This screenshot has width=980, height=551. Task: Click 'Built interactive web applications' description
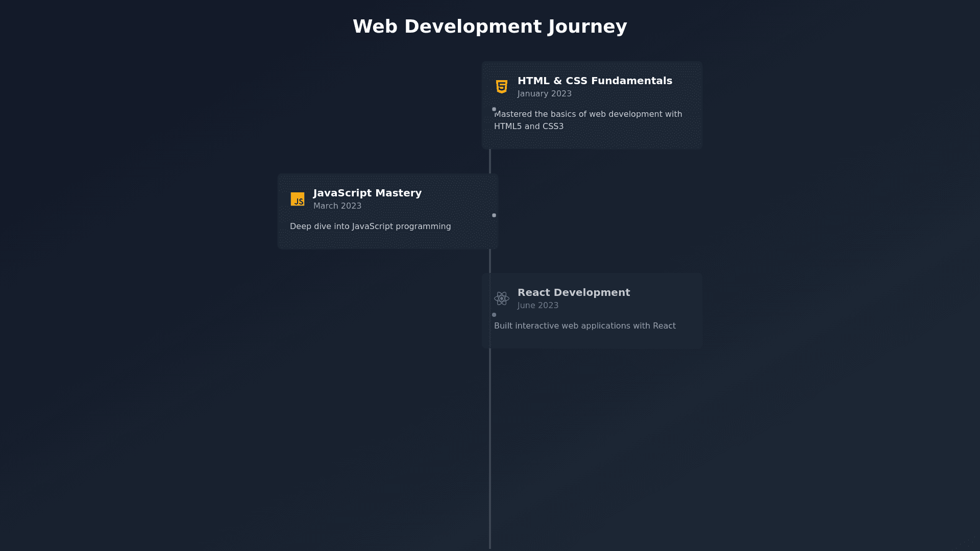click(584, 326)
